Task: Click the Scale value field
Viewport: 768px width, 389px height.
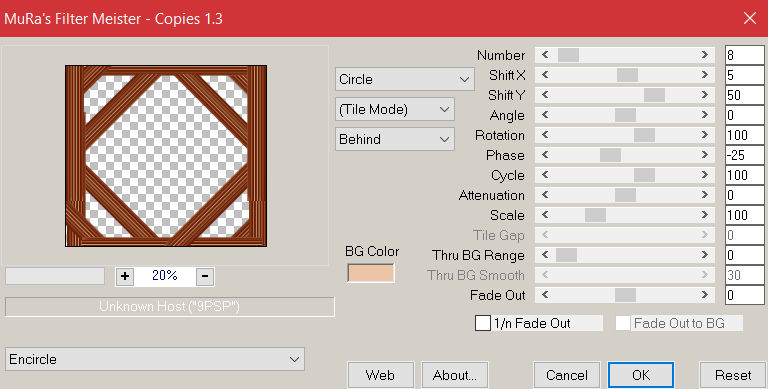Action: coord(744,215)
